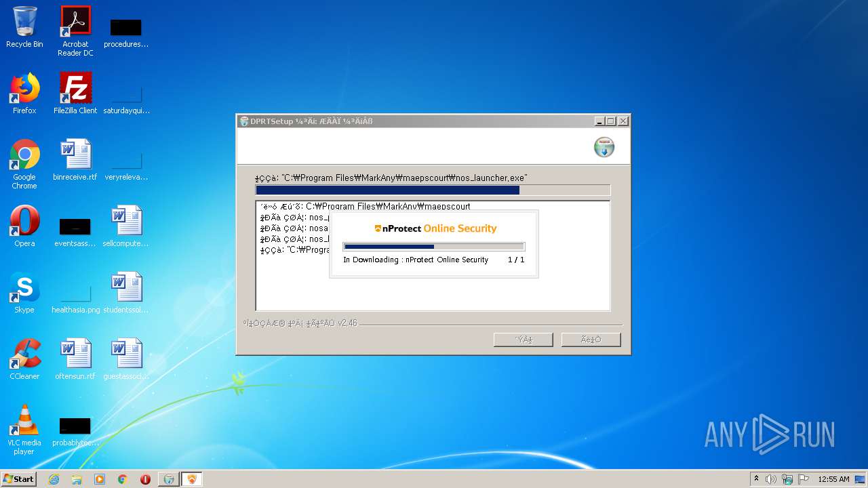Screen dimensions: 868x488
Task: Open Windows Media Player taskbar icon
Action: [x=100, y=479]
